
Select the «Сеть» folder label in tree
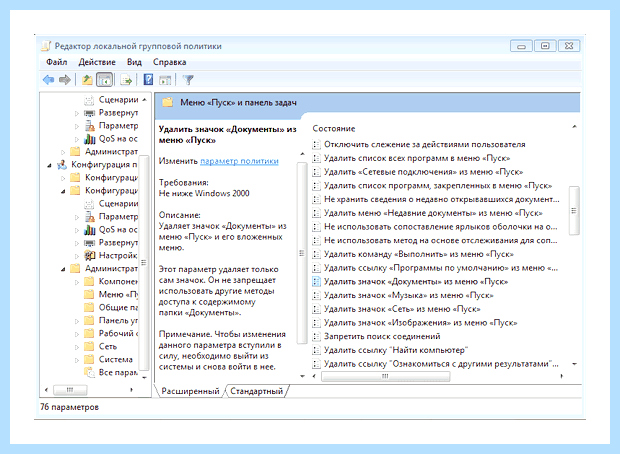pyautogui.click(x=108, y=346)
